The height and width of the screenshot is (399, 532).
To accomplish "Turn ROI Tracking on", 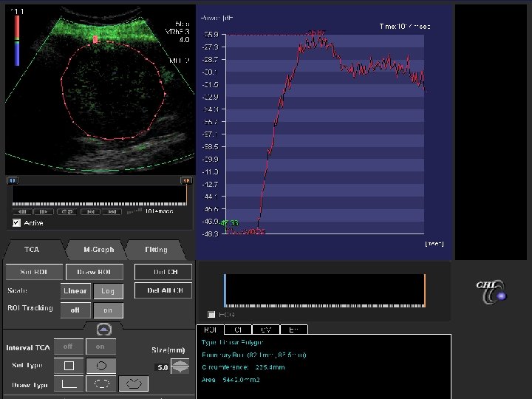I will (108, 310).
